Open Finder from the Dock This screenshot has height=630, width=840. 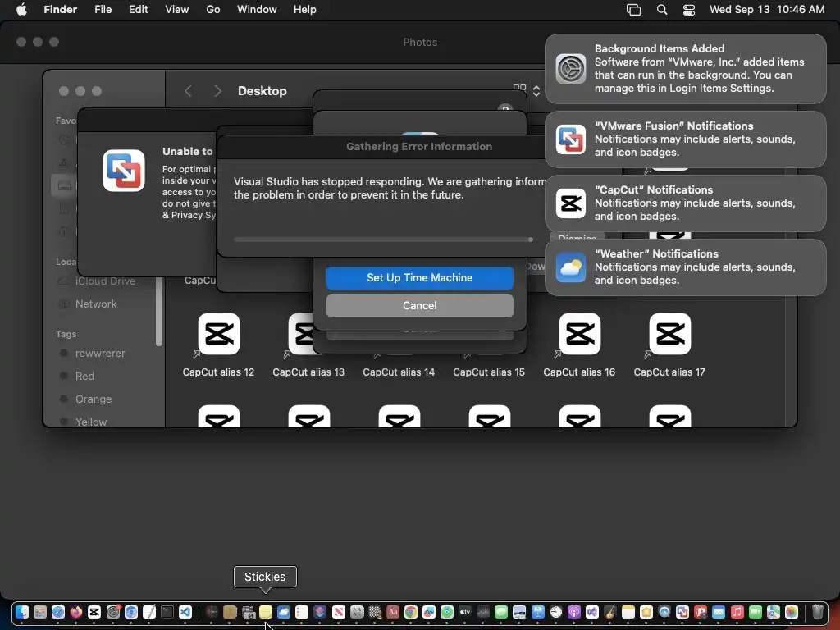(22, 612)
